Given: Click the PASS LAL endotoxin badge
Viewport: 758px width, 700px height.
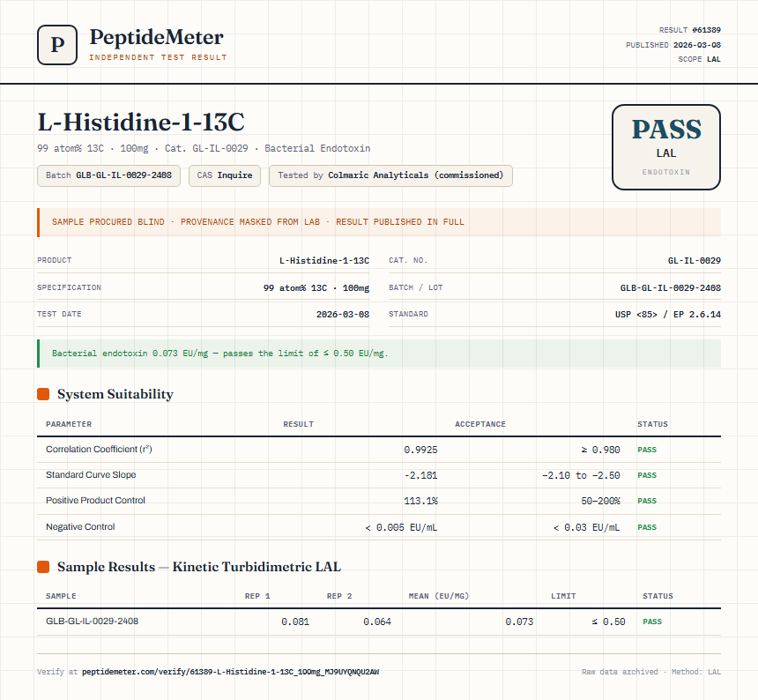Looking at the screenshot, I should tap(666, 147).
